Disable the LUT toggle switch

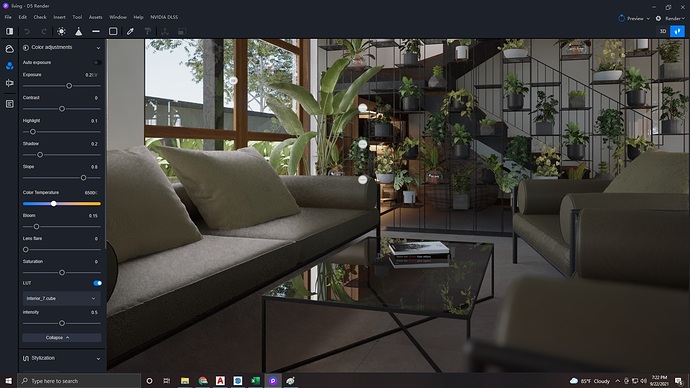pos(97,283)
